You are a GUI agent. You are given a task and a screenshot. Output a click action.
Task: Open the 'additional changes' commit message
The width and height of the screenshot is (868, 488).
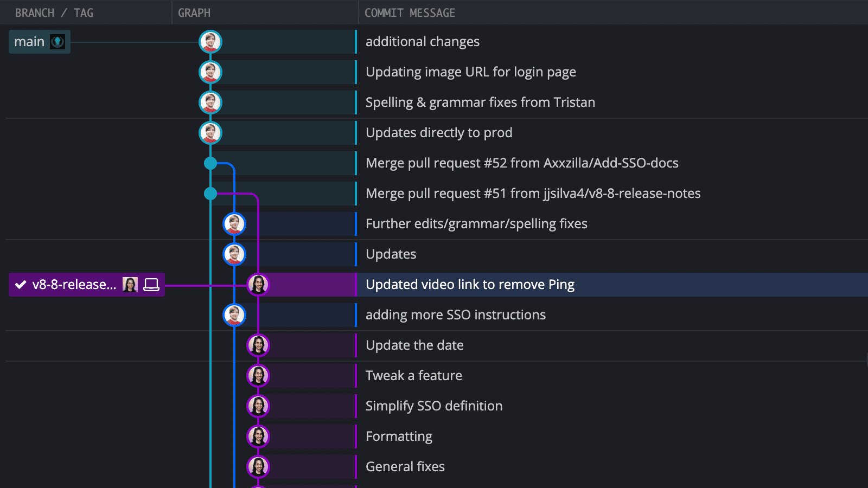coord(423,42)
